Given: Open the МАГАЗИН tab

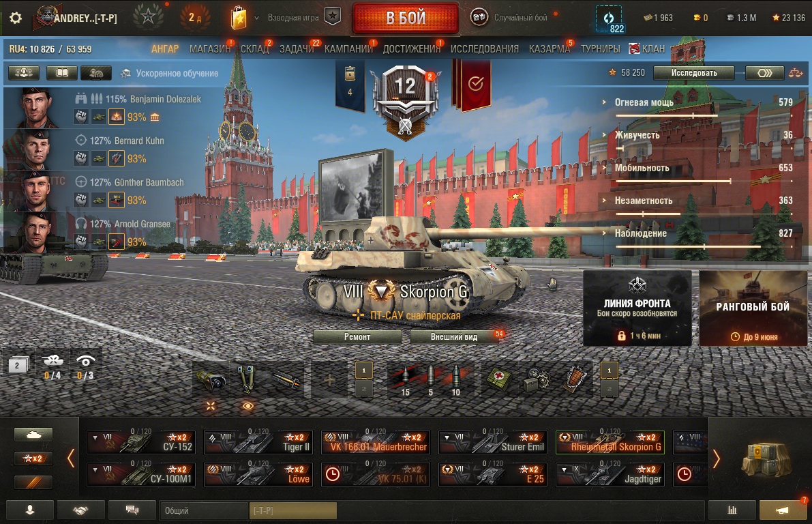Looking at the screenshot, I should click(210, 49).
